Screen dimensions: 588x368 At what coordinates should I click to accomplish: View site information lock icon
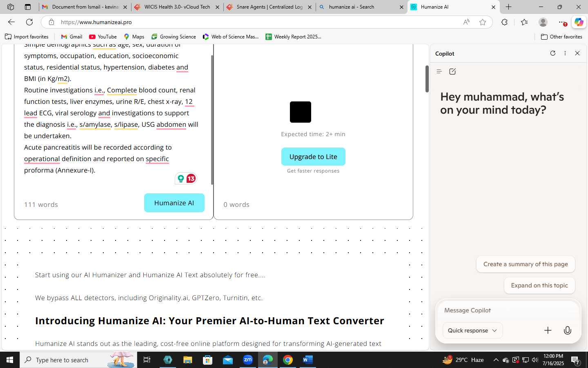point(51,22)
